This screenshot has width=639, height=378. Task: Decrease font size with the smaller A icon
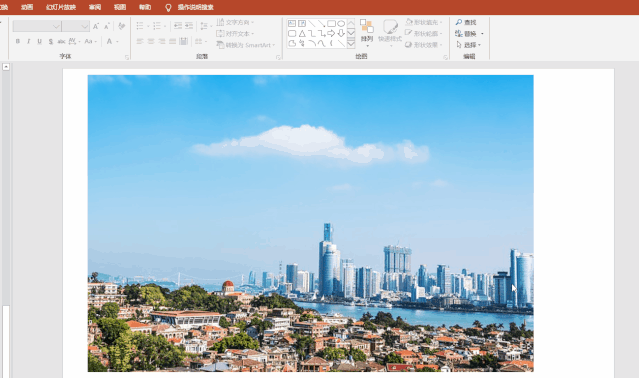[x=107, y=26]
